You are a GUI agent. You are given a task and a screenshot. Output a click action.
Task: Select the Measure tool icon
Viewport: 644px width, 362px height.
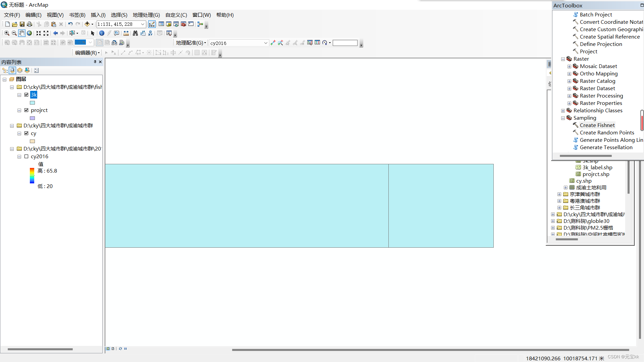coord(126,33)
